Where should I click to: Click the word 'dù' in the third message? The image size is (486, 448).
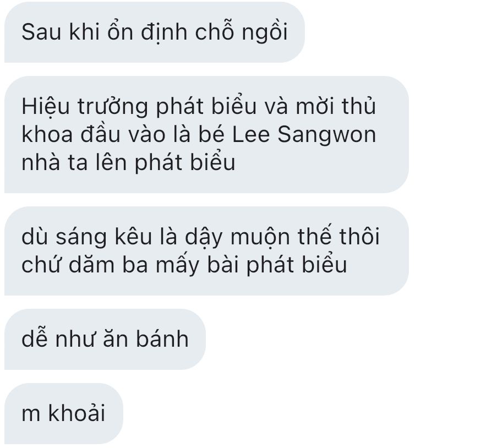[35, 237]
